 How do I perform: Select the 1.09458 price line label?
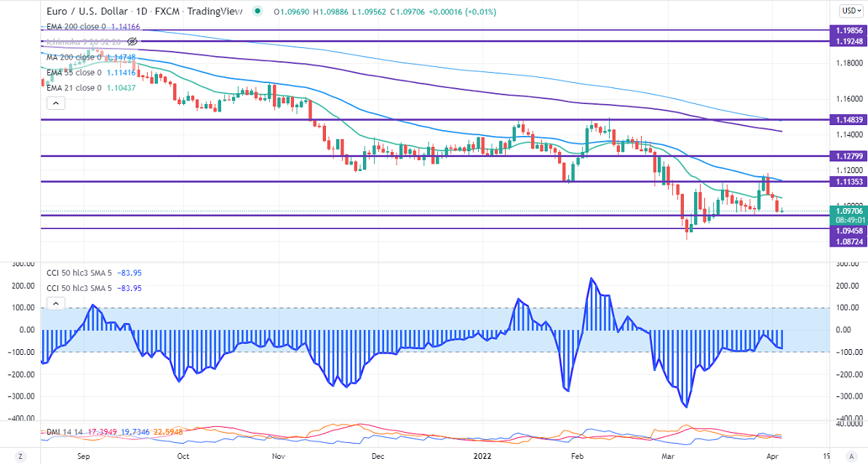pyautogui.click(x=848, y=231)
